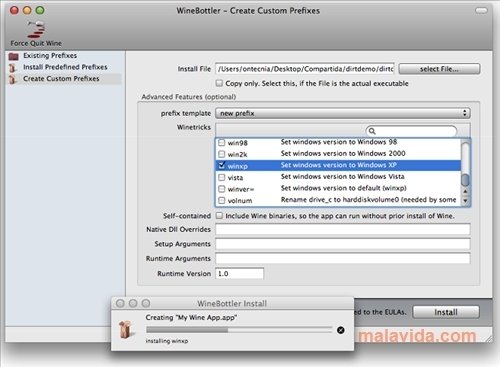Click the Winetricks list scrollbar thumb
The height and width of the screenshot is (367, 500).
[465, 180]
